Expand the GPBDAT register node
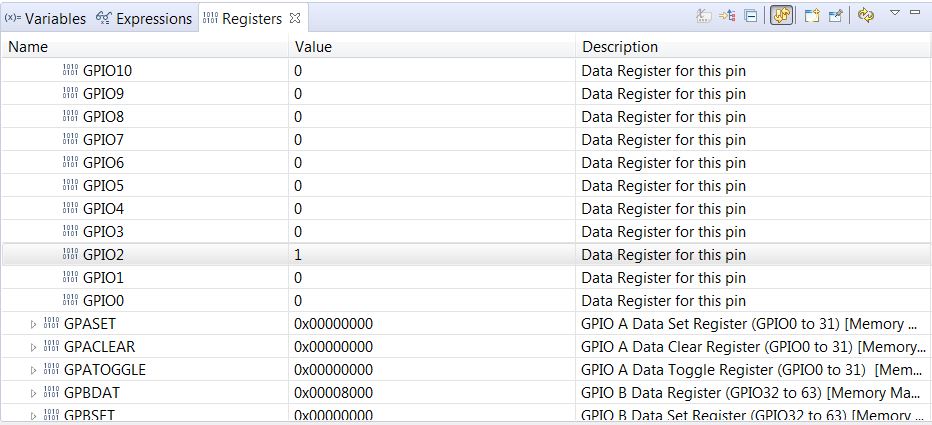Viewport: 932px width, 425px height. pos(33,393)
